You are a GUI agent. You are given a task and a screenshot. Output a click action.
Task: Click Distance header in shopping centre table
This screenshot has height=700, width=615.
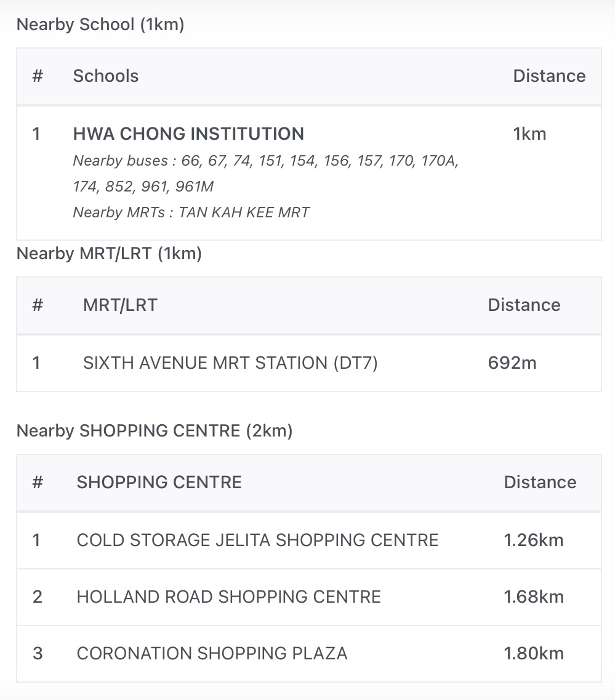click(x=540, y=482)
